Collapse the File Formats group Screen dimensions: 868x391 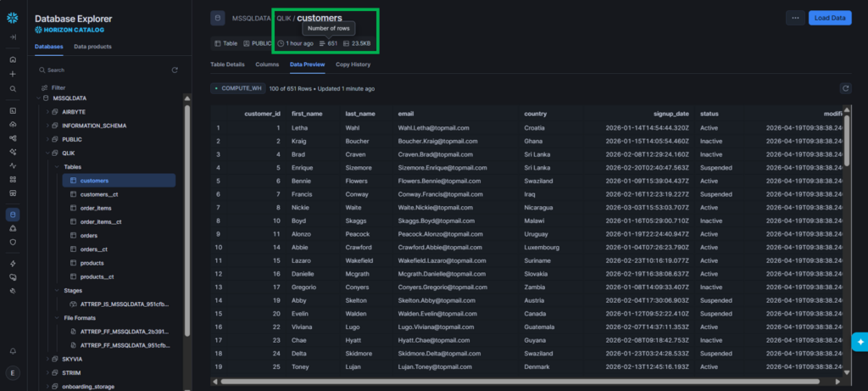pyautogui.click(x=57, y=318)
